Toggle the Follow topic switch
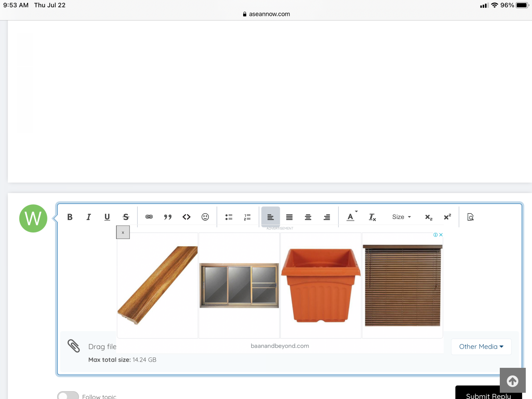Screen dimensions: 532x399 click(68, 396)
